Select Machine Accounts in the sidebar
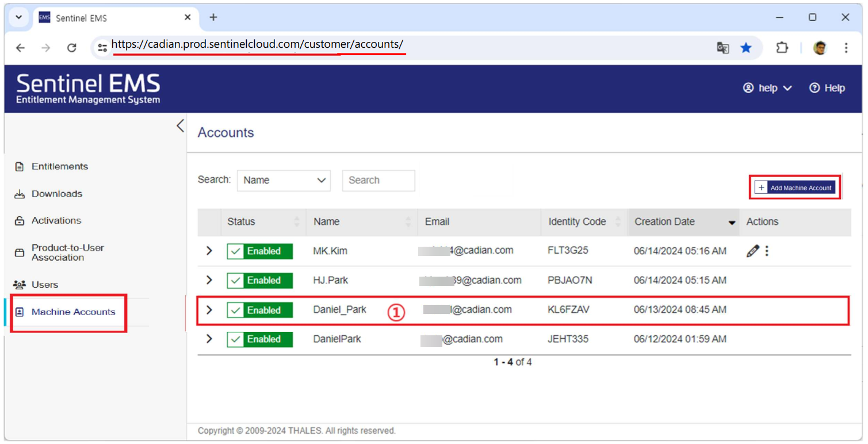 (x=74, y=312)
